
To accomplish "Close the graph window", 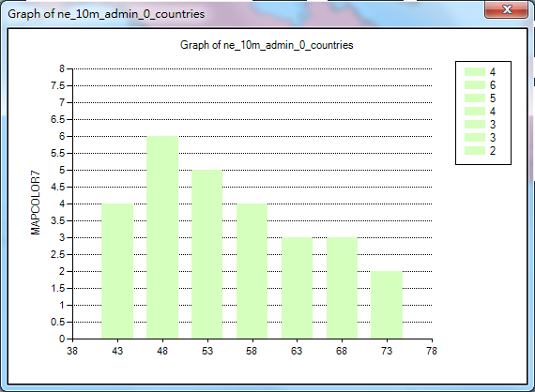I will pyautogui.click(x=507, y=9).
